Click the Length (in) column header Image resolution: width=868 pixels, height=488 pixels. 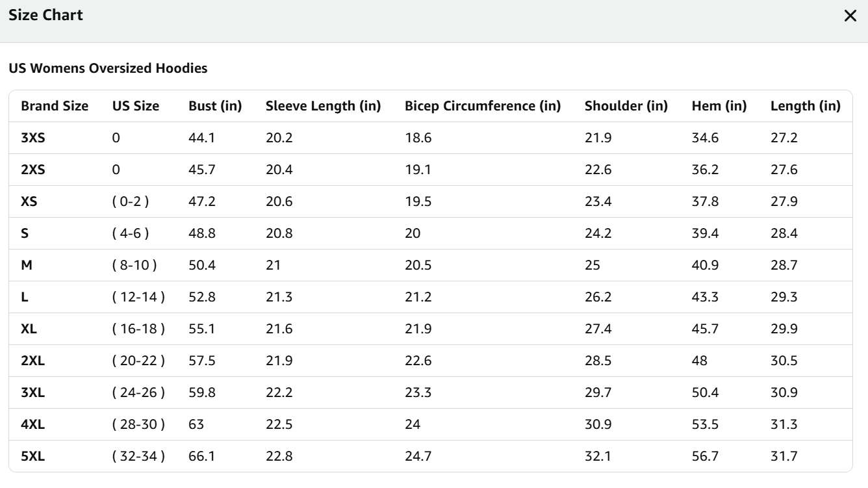[x=805, y=106]
